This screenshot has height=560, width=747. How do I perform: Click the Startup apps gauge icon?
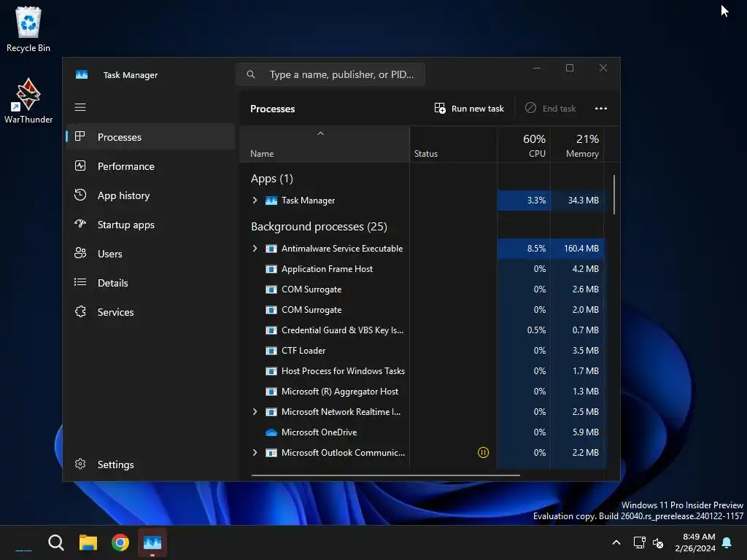coord(80,224)
